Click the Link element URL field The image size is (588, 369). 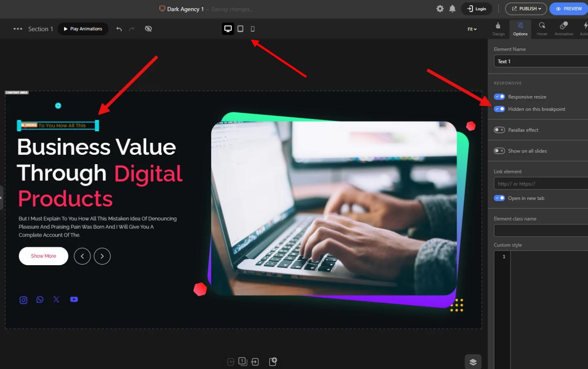point(540,184)
